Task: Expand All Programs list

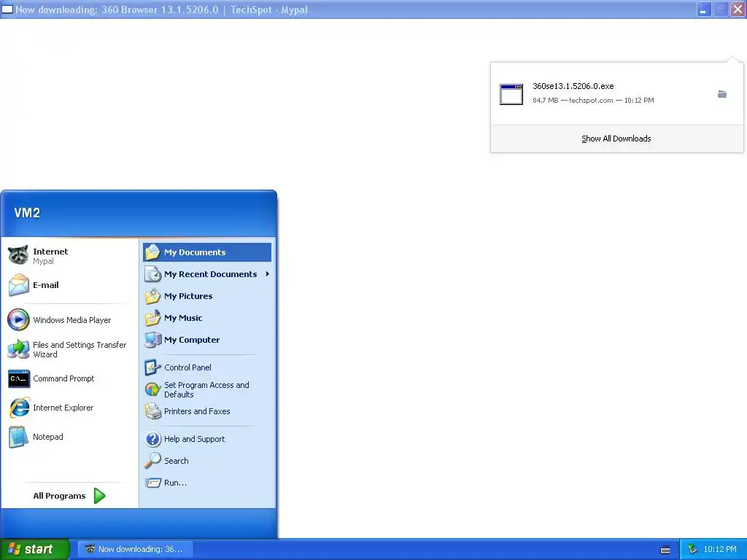Action: (69, 496)
